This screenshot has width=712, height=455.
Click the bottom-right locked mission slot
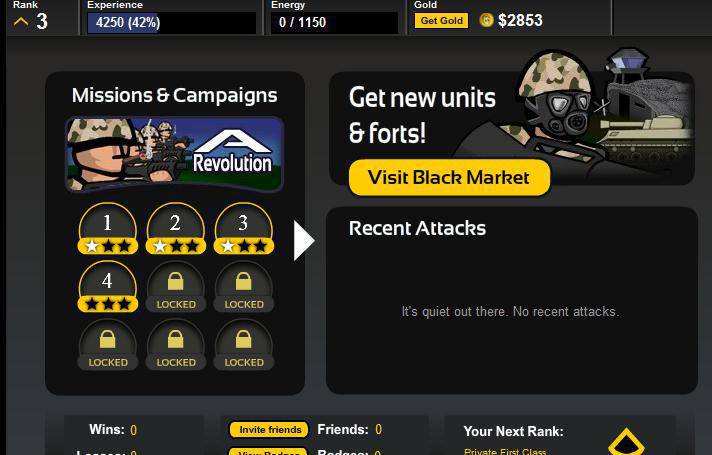[244, 345]
